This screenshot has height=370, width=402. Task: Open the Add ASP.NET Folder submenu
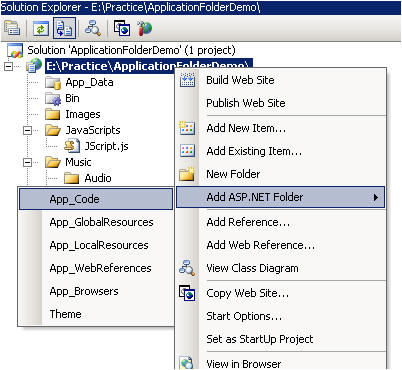click(281, 197)
